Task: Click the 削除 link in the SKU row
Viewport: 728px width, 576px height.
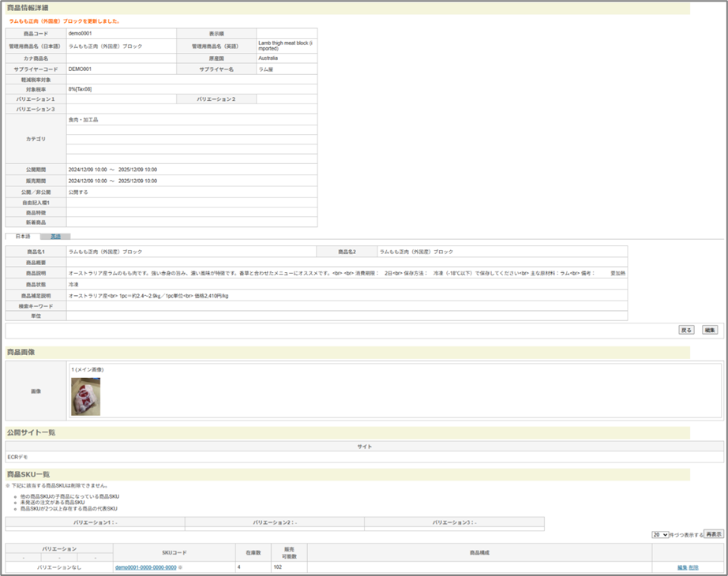Action: 693,567
